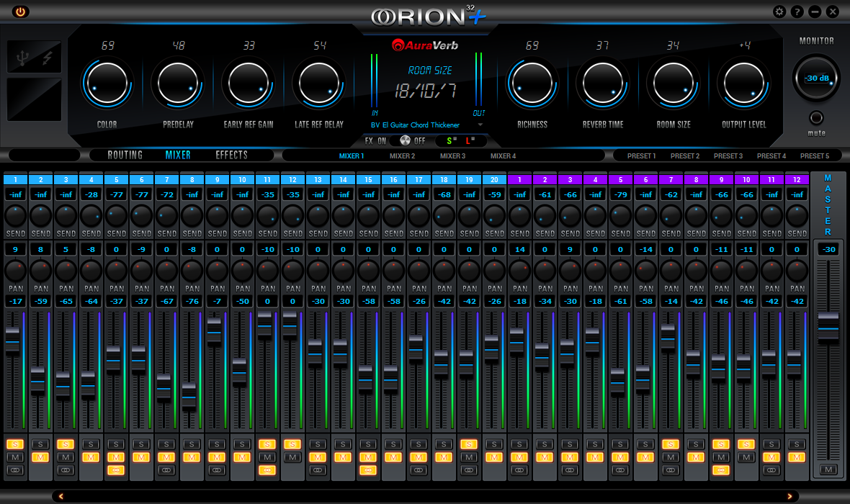Viewport: 850px width, 504px height.
Task: Switch to the MIXER 2 tab
Action: tap(402, 156)
